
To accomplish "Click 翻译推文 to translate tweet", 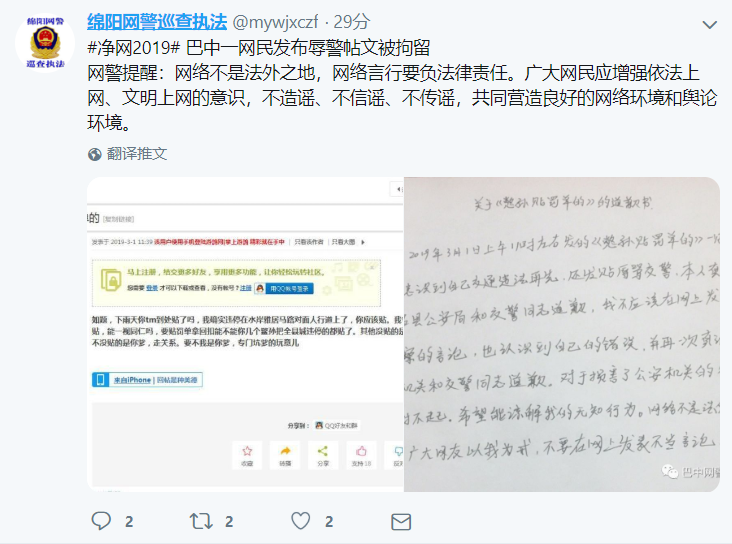I will click(136, 154).
